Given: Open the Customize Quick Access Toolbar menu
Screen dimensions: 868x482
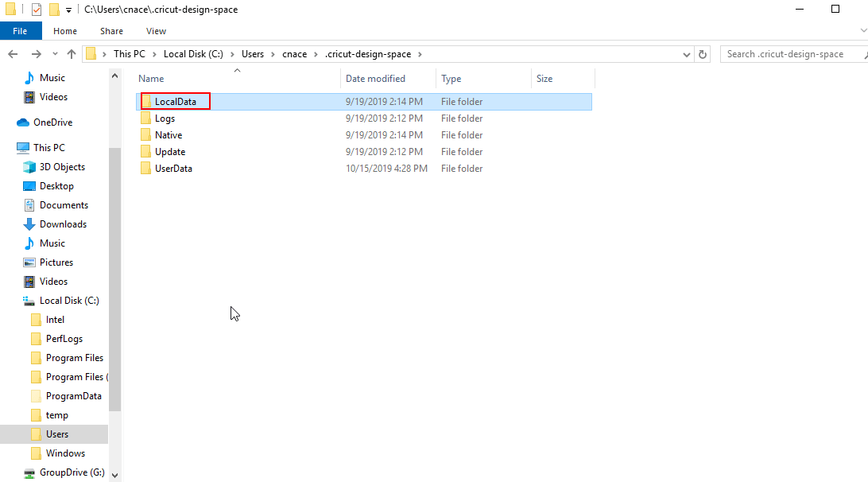Looking at the screenshot, I should click(67, 9).
